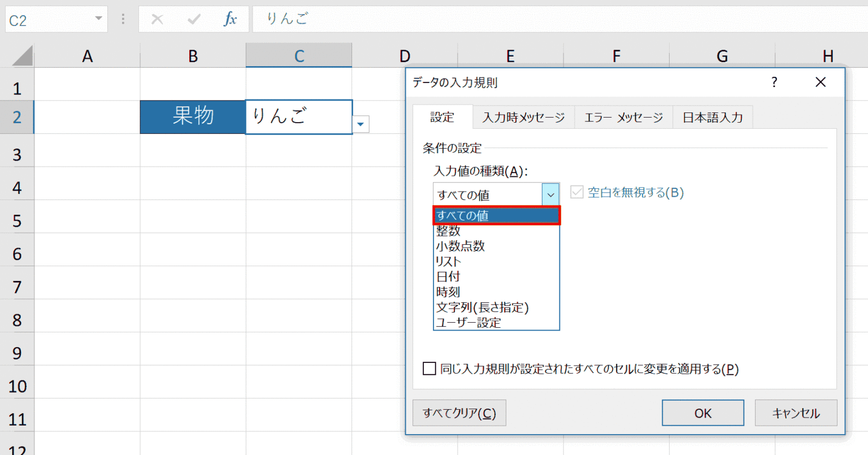The height and width of the screenshot is (455, 868).
Task: Dismiss the dialog with キャンセル
Action: pos(796,413)
